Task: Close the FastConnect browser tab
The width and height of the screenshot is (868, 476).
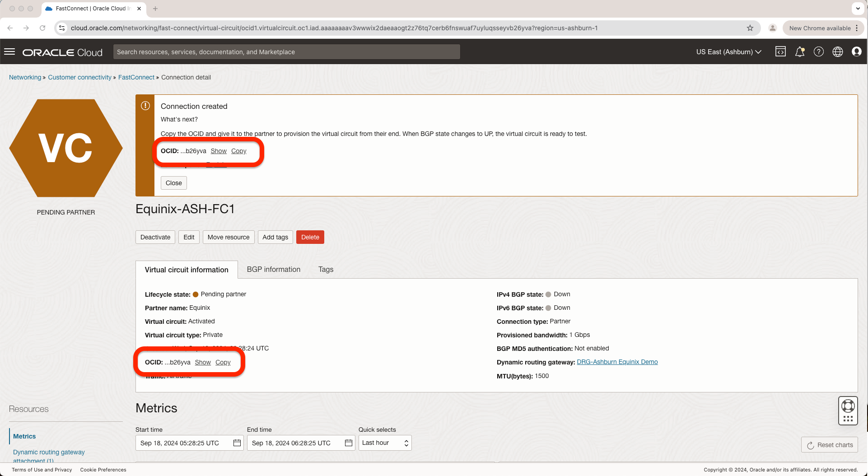Action: click(139, 9)
